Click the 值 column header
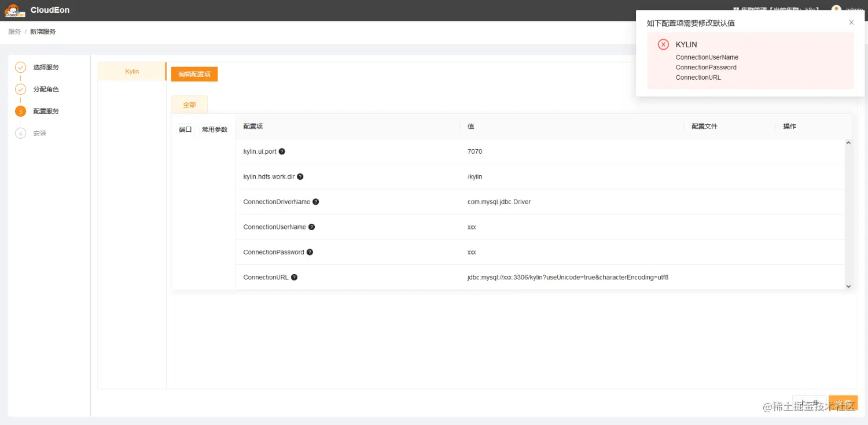Image resolution: width=868 pixels, height=425 pixels. pyautogui.click(x=470, y=126)
